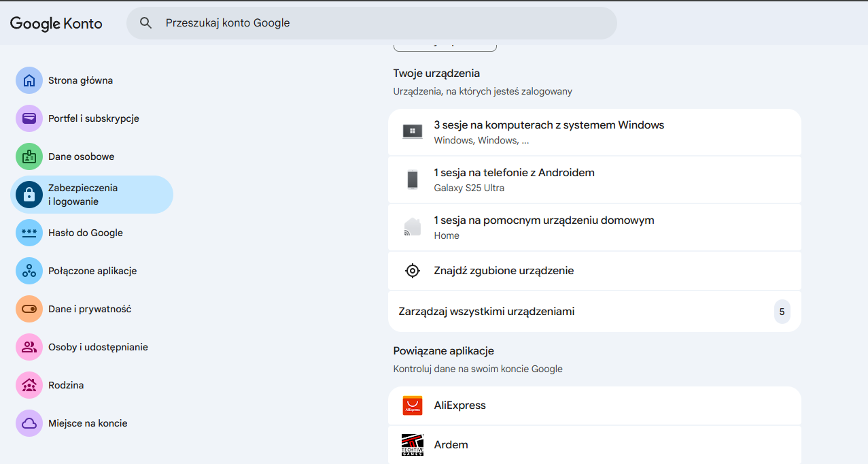This screenshot has width=868, height=464.
Task: Click Kontroluj dane na swoim koncie Google
Action: click(x=478, y=369)
